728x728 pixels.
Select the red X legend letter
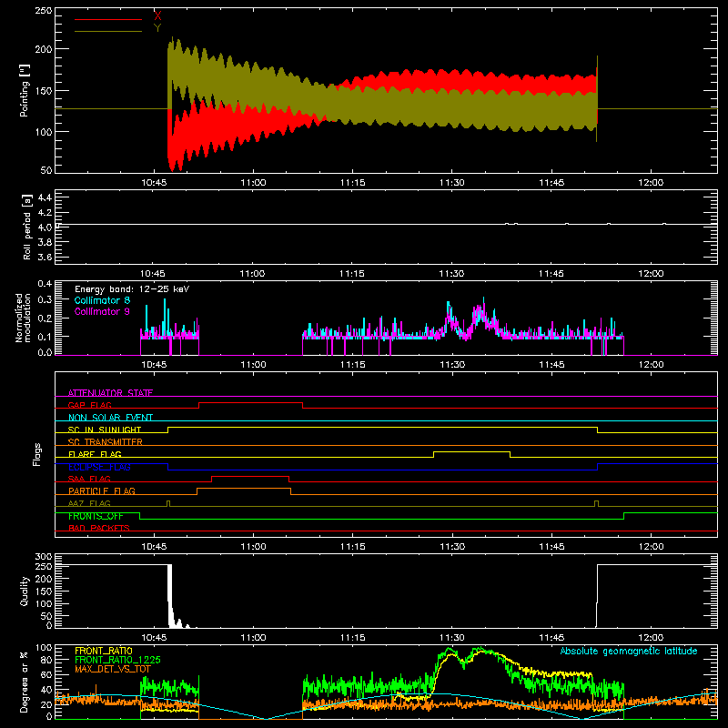[157, 16]
